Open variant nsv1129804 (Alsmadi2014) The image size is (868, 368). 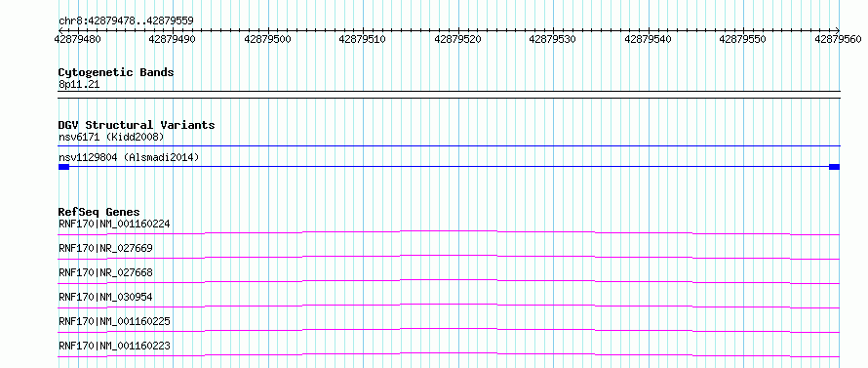[x=129, y=158]
